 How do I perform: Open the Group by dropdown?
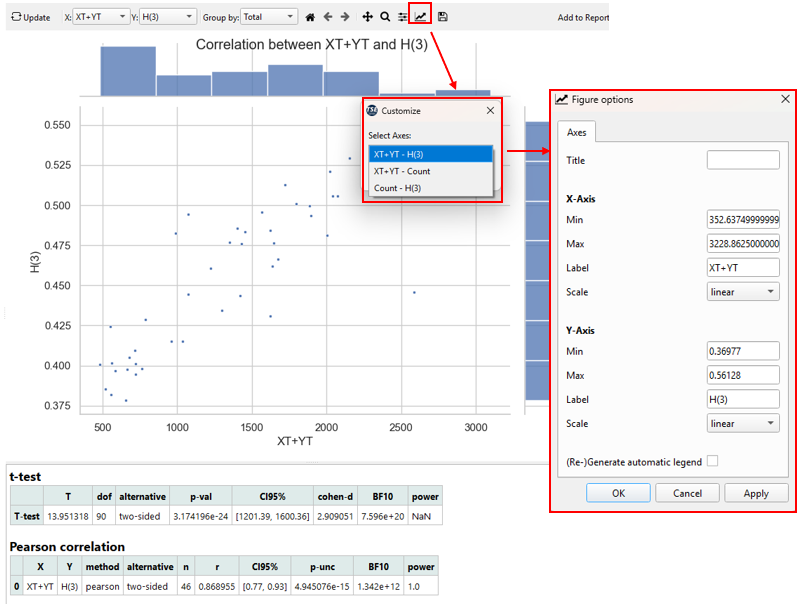pos(264,16)
